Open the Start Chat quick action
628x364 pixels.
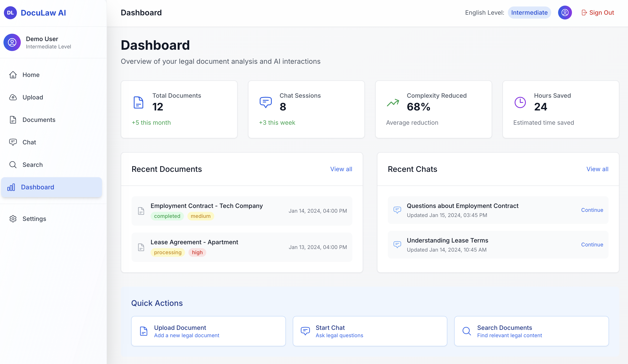[x=370, y=331]
